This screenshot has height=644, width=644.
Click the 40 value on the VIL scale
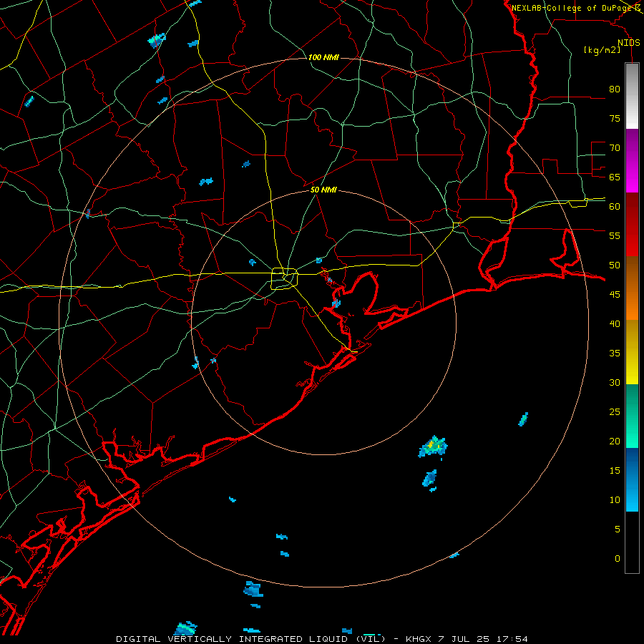tap(615, 323)
